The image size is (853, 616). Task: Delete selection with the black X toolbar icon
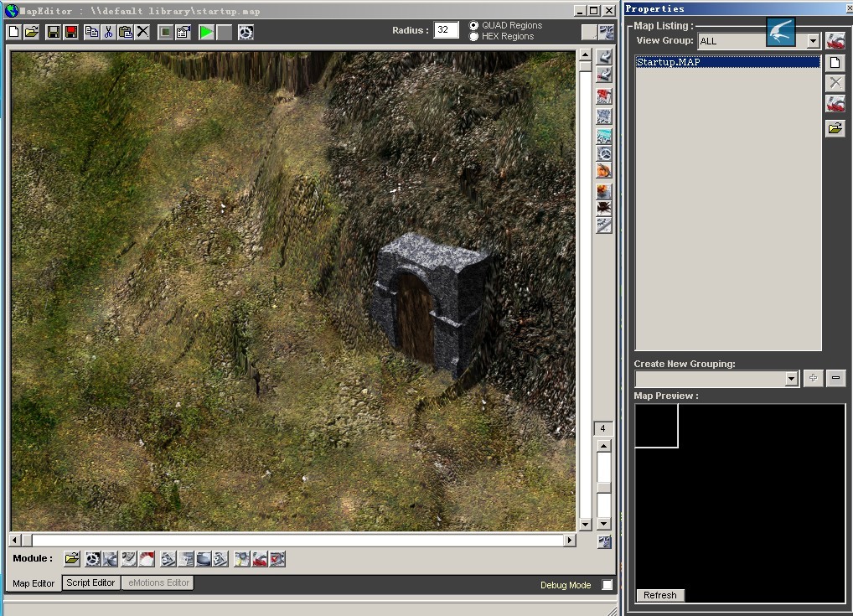(143, 32)
